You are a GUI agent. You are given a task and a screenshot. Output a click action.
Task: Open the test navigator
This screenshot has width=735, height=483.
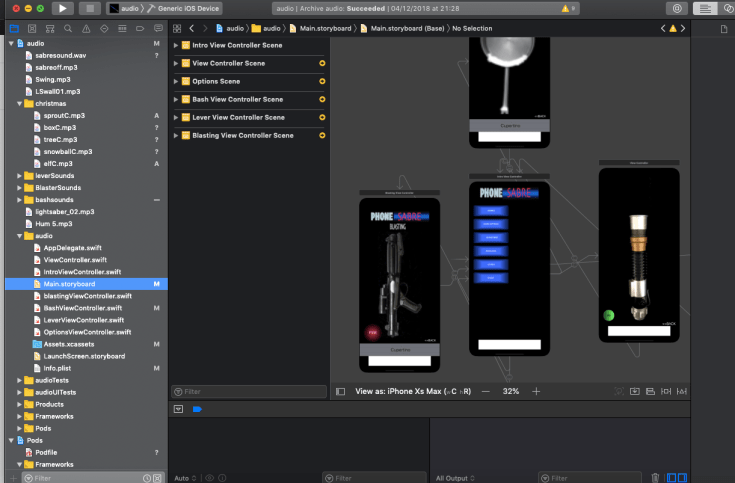point(104,29)
